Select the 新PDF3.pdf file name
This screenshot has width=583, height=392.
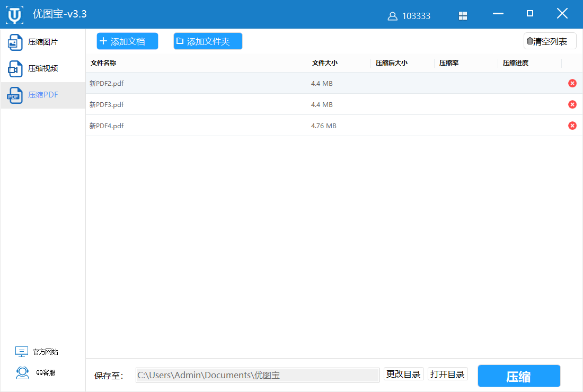pos(107,104)
